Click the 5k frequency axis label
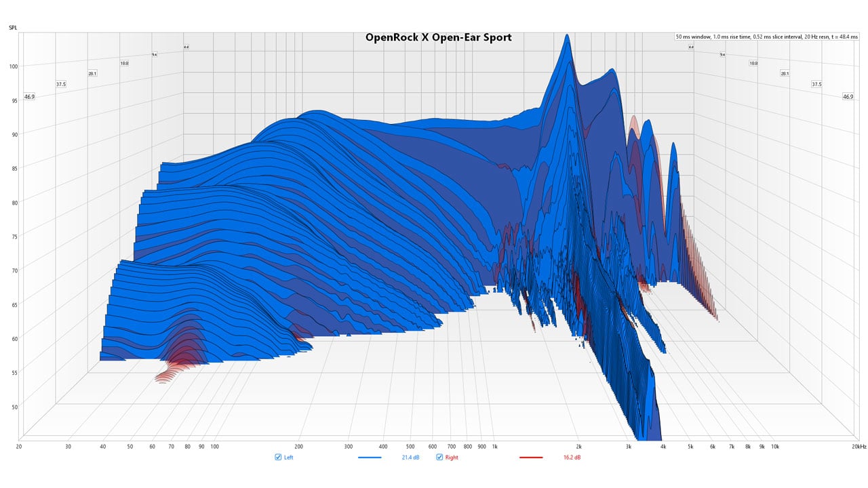The width and height of the screenshot is (868, 488). pos(690,447)
